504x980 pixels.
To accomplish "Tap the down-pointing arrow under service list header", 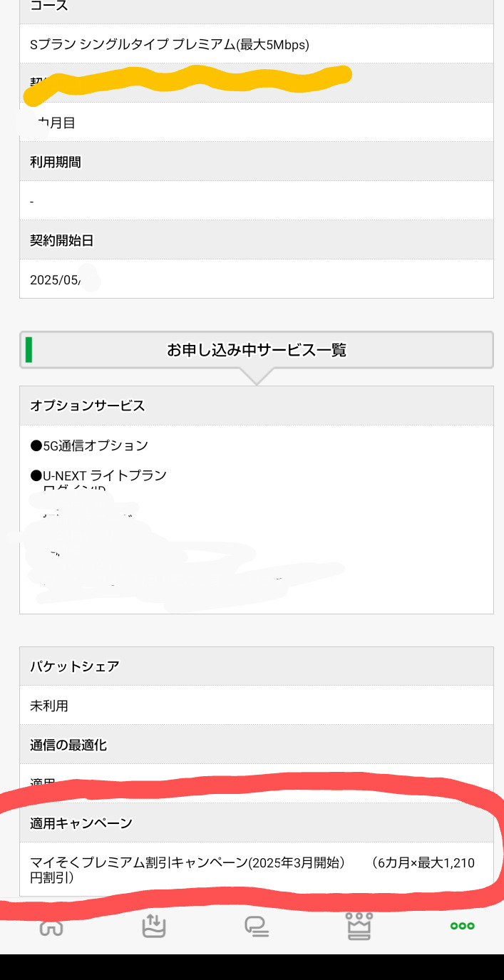I will click(255, 376).
